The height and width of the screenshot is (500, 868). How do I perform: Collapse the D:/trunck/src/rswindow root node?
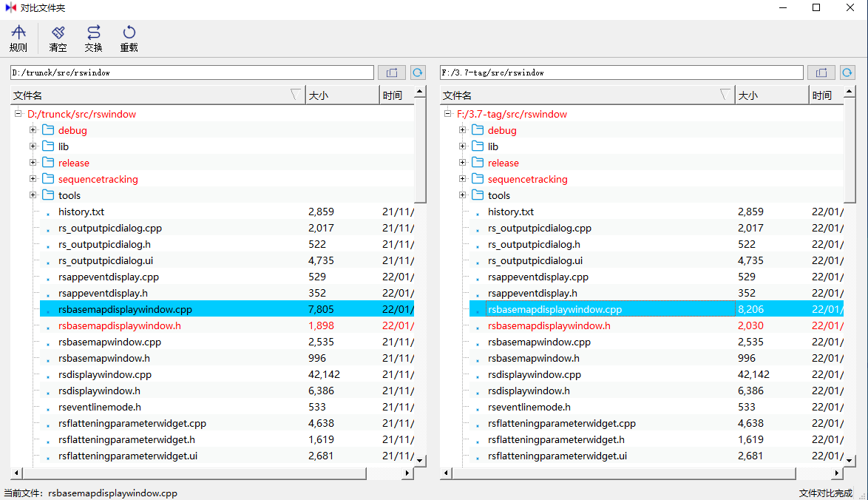[18, 113]
